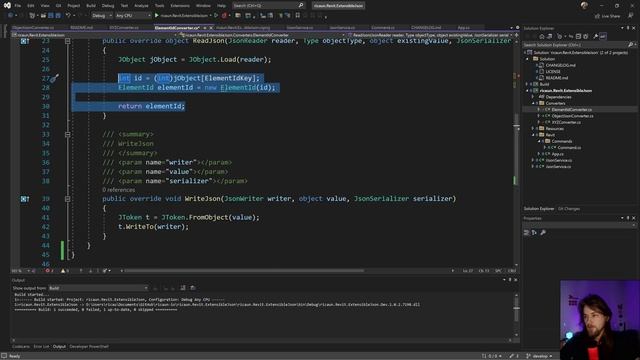Open the File menu
Viewport: 640px width, 360px height.
[x=18, y=6]
